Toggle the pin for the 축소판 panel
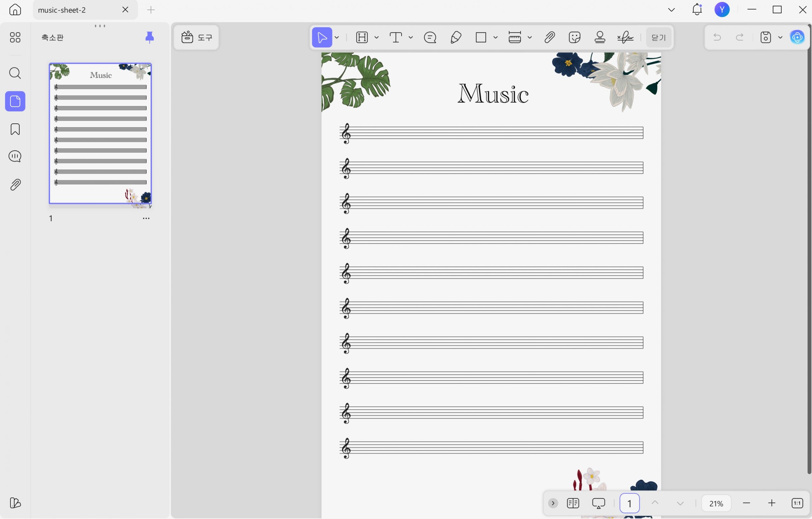Image resolution: width=812 pixels, height=519 pixels. pyautogui.click(x=149, y=37)
